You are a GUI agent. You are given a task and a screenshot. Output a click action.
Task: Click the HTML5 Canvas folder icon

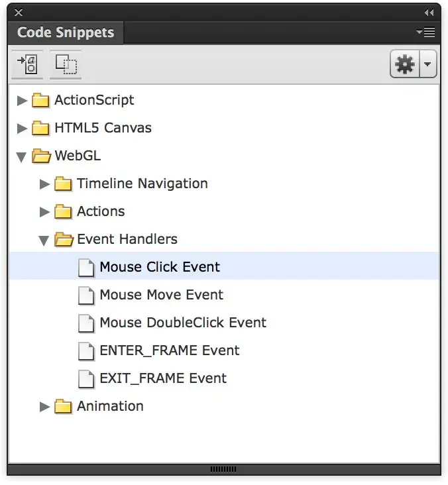pos(41,129)
